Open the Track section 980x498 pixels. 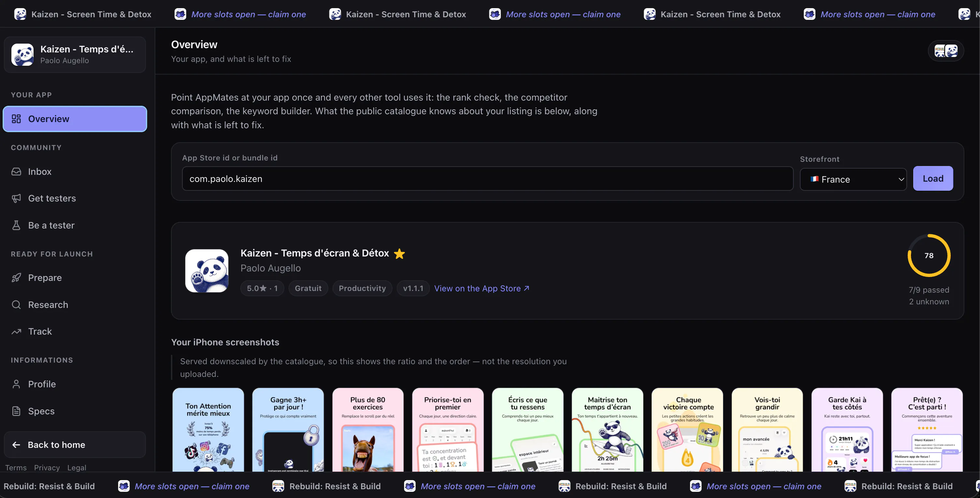tap(75, 331)
